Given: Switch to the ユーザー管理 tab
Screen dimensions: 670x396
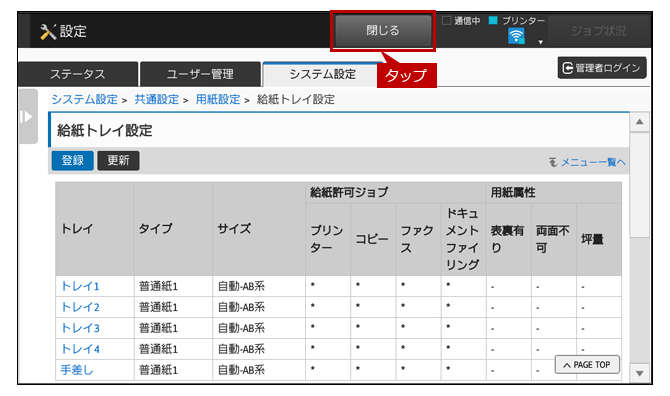Looking at the screenshot, I should pyautogui.click(x=200, y=74).
